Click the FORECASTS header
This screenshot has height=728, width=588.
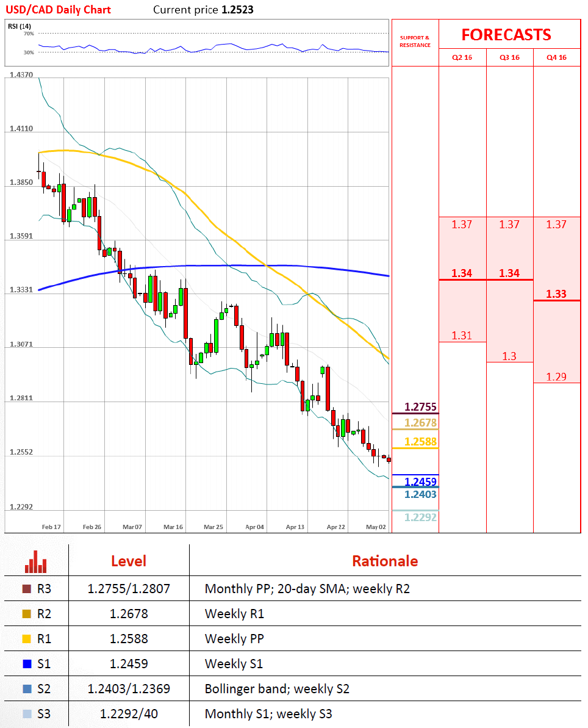(x=506, y=35)
